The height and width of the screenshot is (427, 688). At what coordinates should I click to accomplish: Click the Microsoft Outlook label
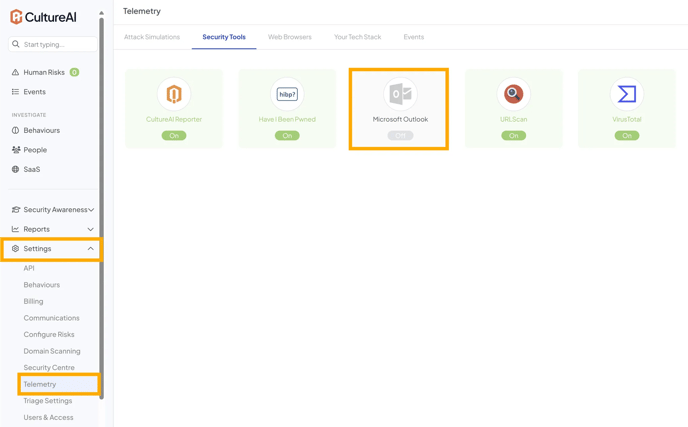pos(400,119)
